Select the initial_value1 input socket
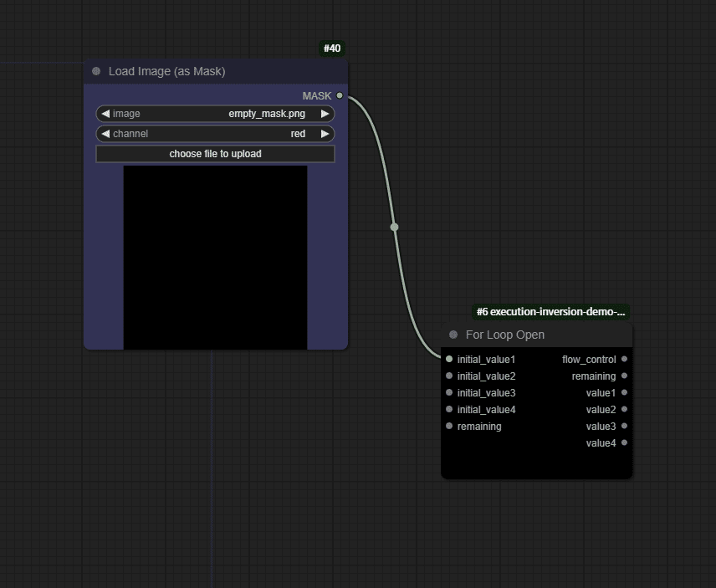This screenshot has width=716, height=588. pos(449,359)
